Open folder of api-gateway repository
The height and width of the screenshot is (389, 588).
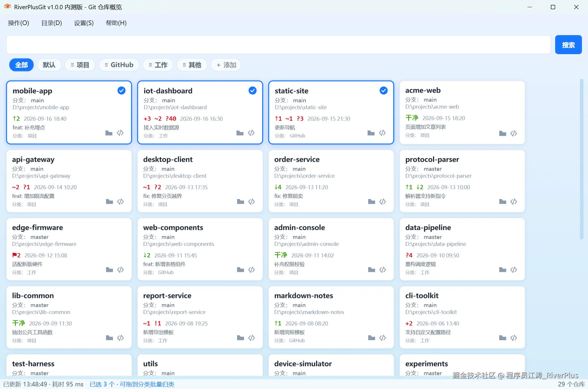tap(109, 202)
